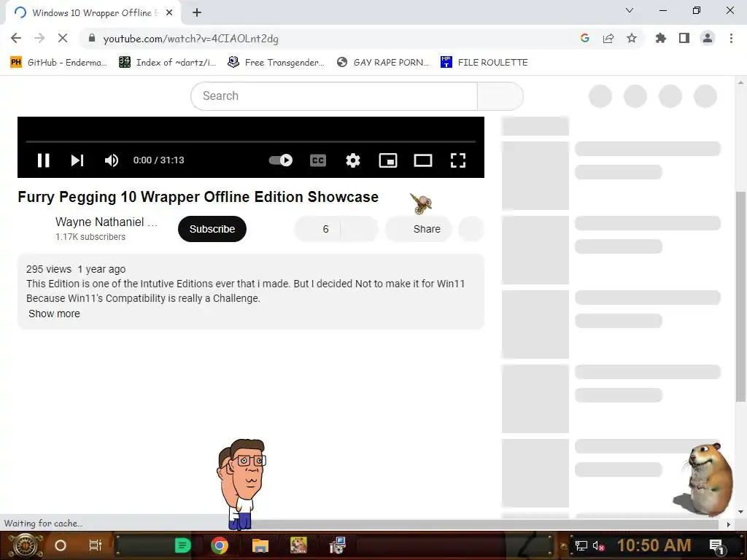Screen dimensions: 747x560
Task: Toggle the autoplay switch in player
Action: (281, 160)
